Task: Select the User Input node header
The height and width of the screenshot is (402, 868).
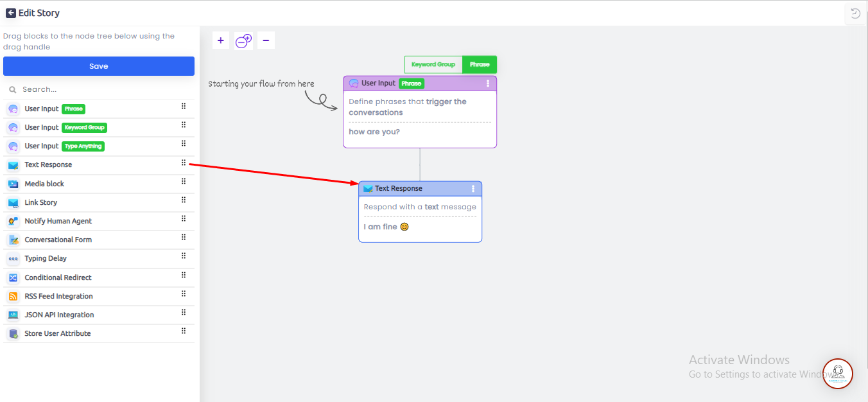Action: pos(420,83)
